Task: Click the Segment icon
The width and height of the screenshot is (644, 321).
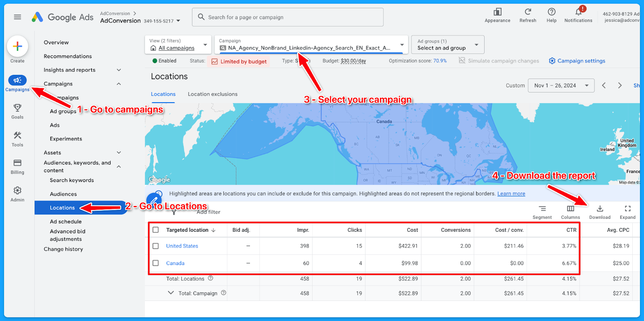Action: 542,208
